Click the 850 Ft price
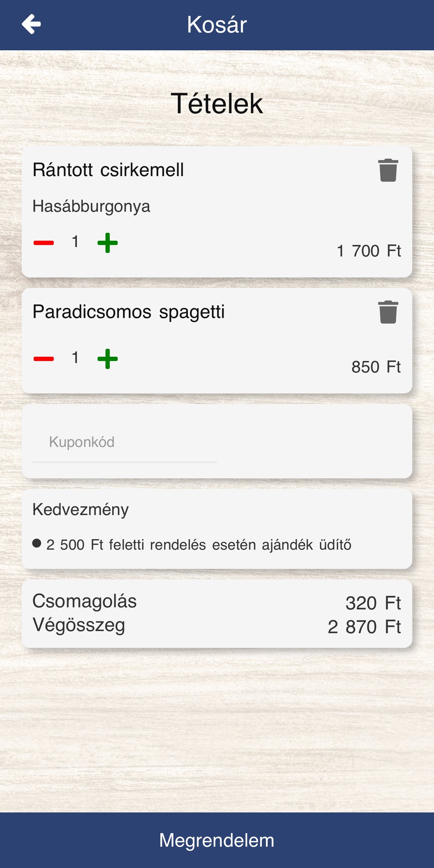434x868 pixels. click(x=376, y=367)
